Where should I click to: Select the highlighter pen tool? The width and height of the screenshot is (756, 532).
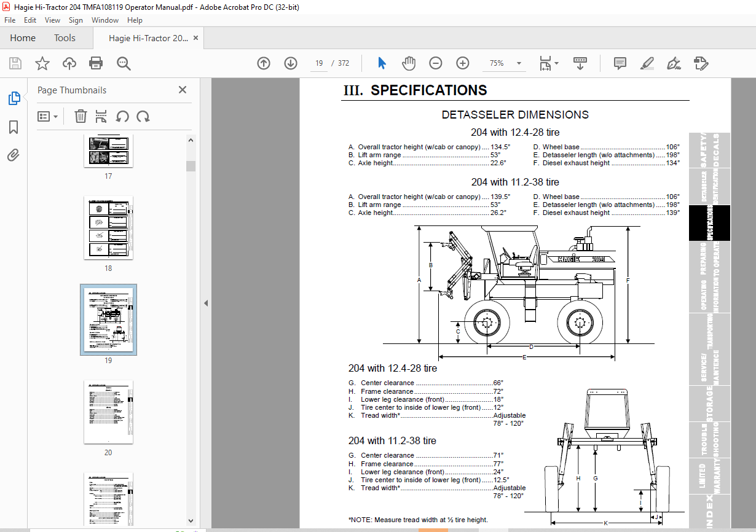pyautogui.click(x=647, y=63)
